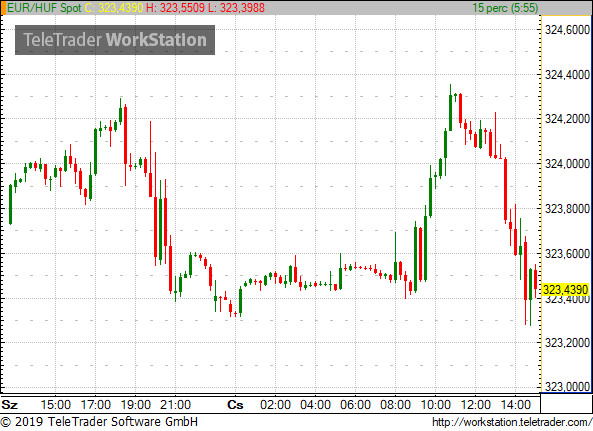The width and height of the screenshot is (593, 431).
Task: Open the workstation.teletrader.com link
Action: pos(512,422)
